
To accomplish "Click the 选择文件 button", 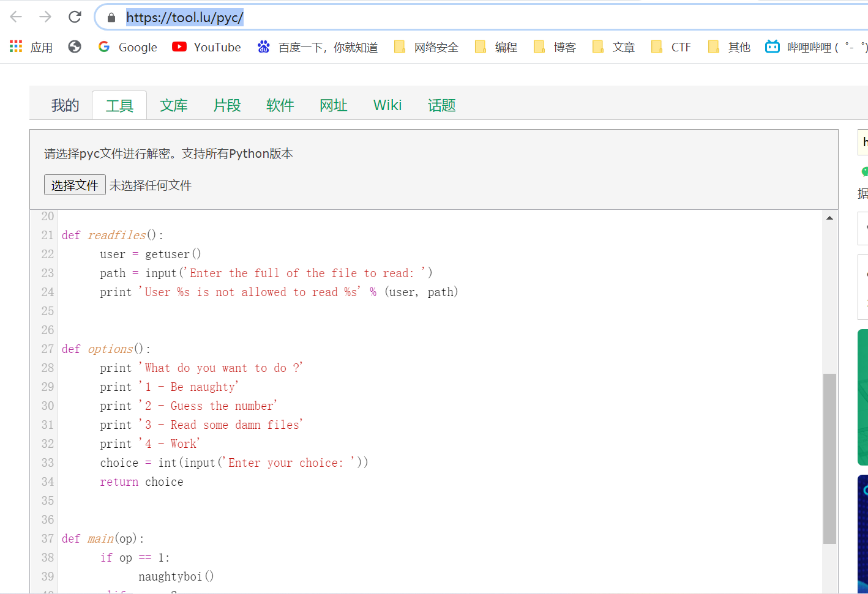I will [x=75, y=185].
